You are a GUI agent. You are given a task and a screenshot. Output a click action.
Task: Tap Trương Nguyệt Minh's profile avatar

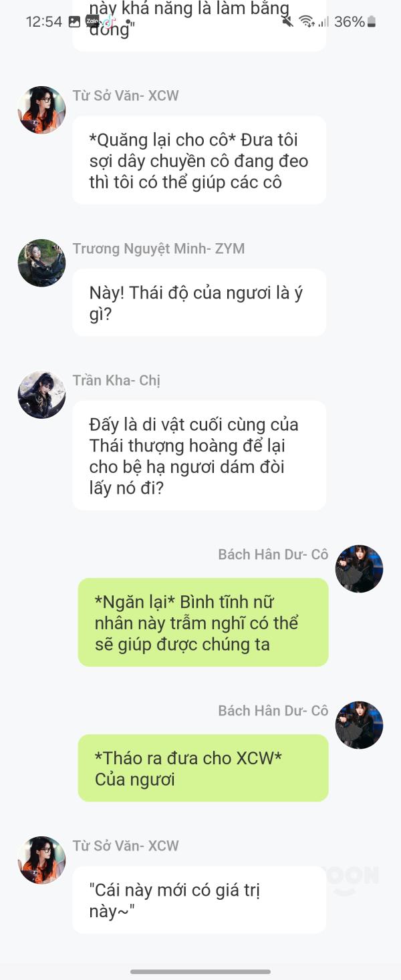[41, 263]
